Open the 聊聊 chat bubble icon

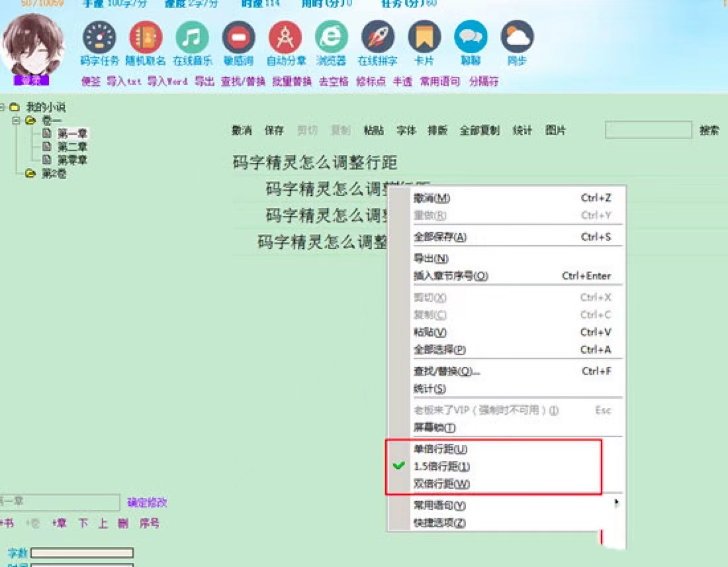(x=471, y=36)
